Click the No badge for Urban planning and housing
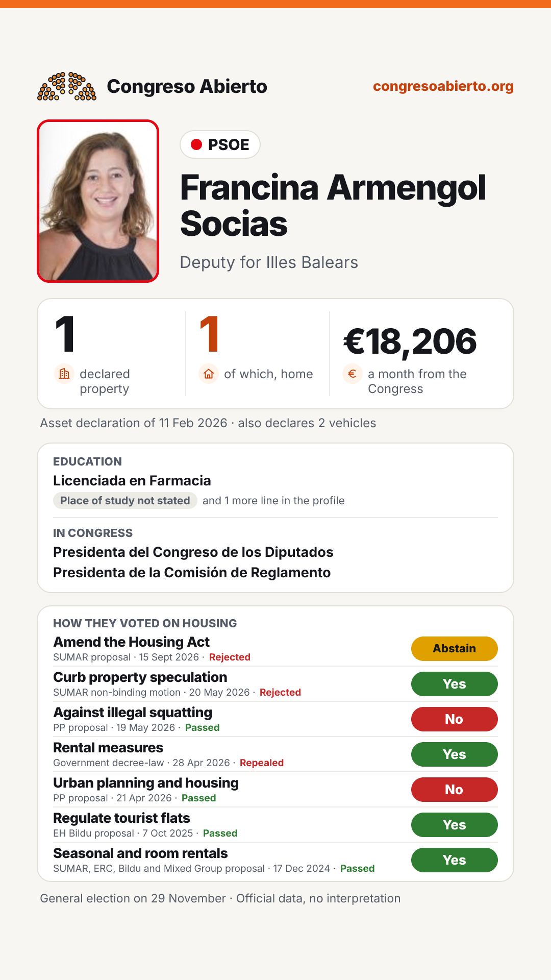 coord(455,790)
